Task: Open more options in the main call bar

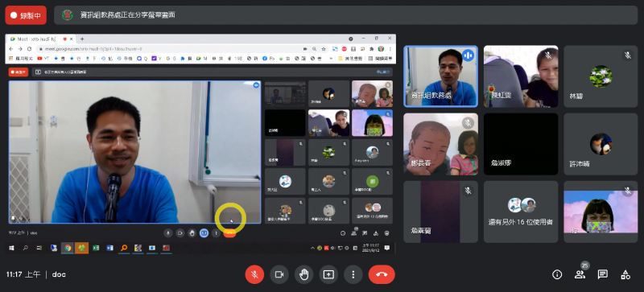Action: pyautogui.click(x=353, y=274)
